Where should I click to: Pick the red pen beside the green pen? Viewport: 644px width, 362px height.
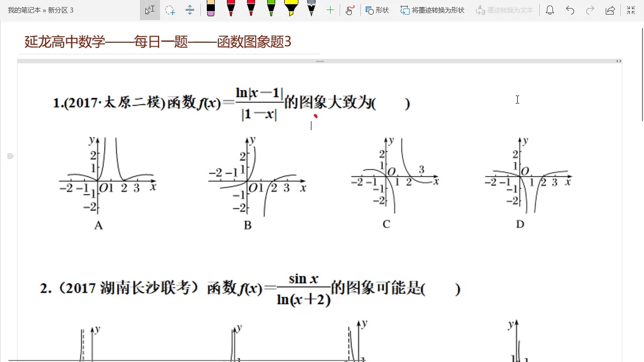click(x=251, y=9)
